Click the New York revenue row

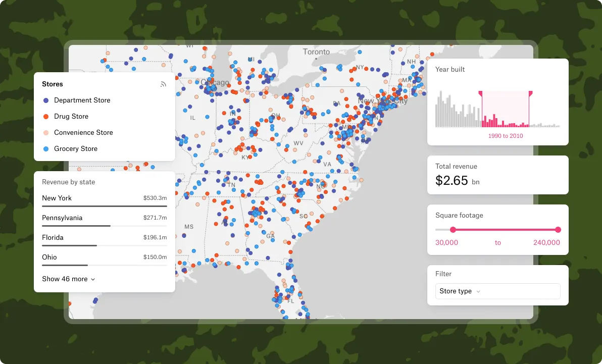click(105, 200)
